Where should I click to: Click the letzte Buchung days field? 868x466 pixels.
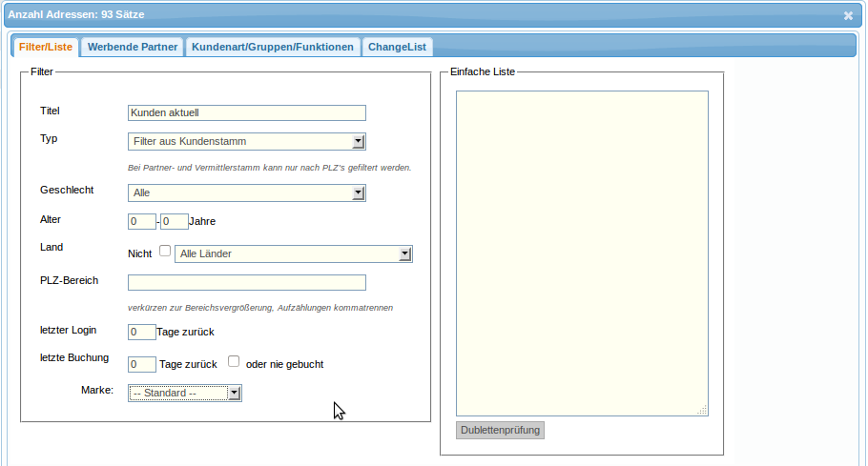(141, 364)
